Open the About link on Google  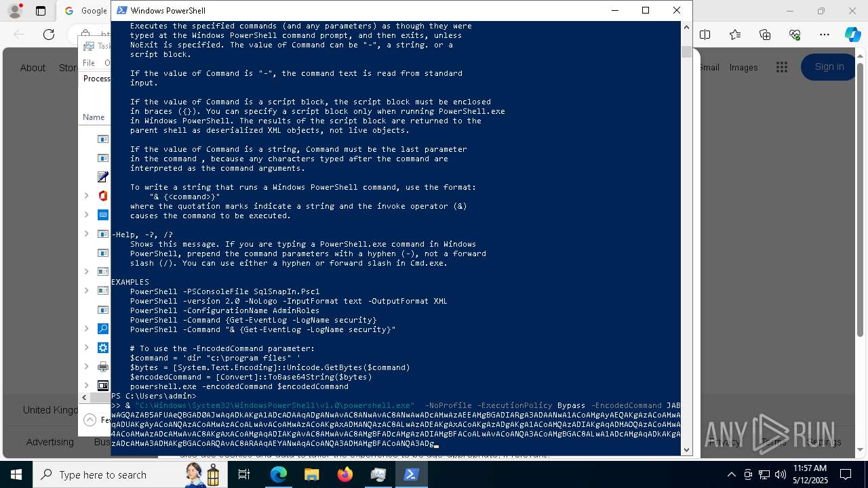tap(33, 68)
